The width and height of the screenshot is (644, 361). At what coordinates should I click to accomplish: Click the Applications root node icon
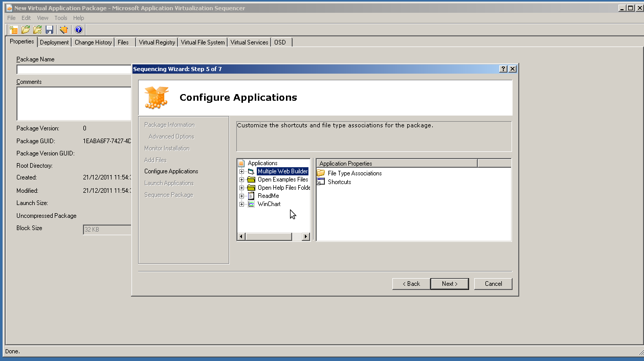pyautogui.click(x=241, y=163)
